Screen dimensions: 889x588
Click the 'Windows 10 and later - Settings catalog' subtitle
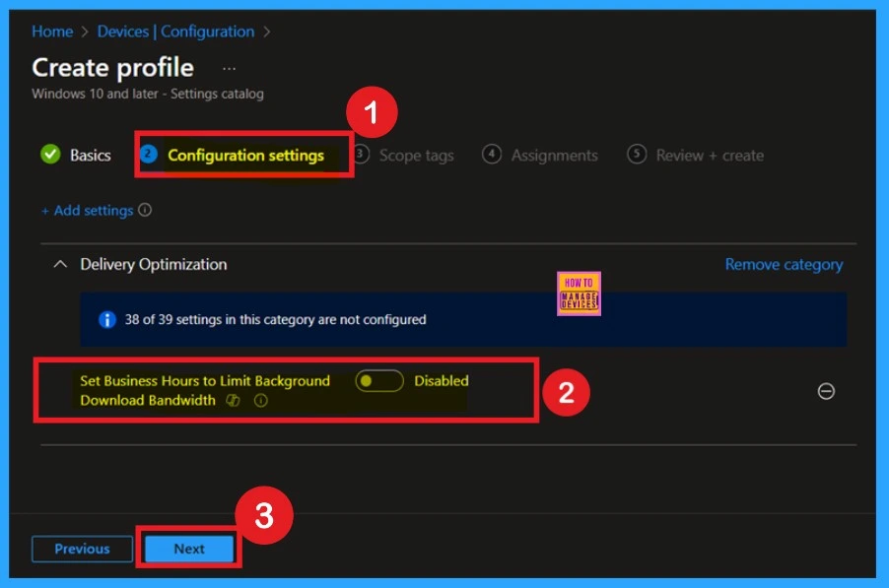[x=148, y=94]
